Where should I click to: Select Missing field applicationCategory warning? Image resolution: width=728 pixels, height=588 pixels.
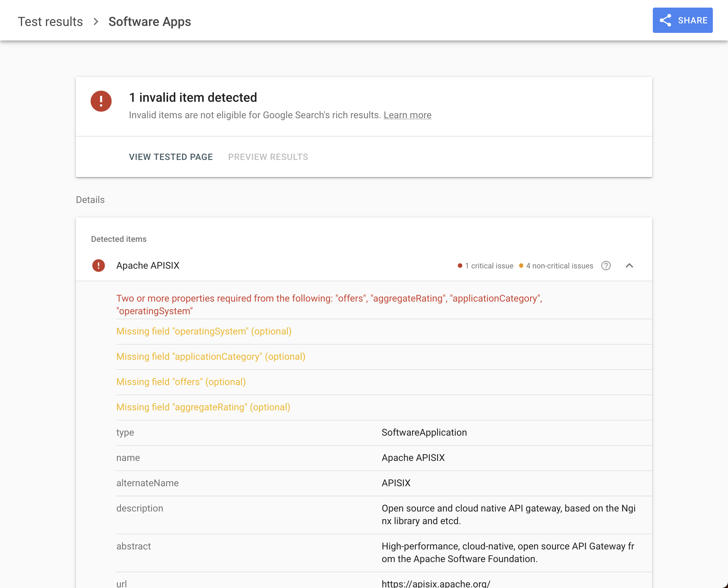coord(210,357)
